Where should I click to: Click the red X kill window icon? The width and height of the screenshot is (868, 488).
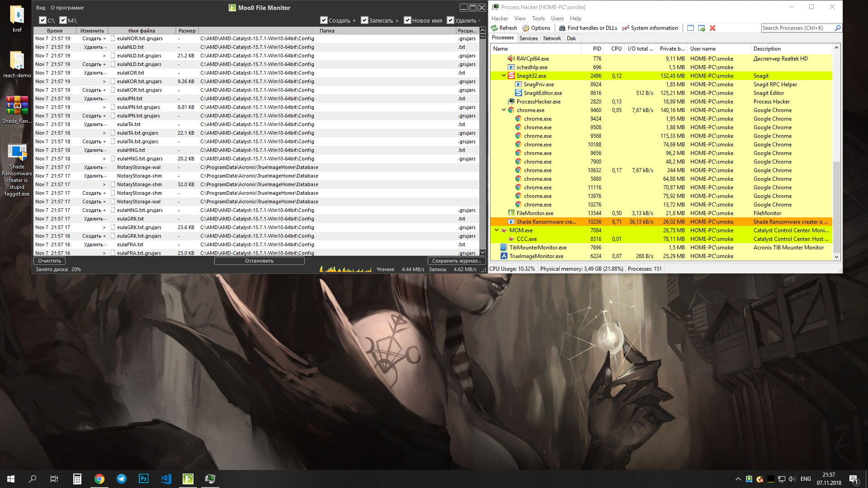click(x=712, y=28)
